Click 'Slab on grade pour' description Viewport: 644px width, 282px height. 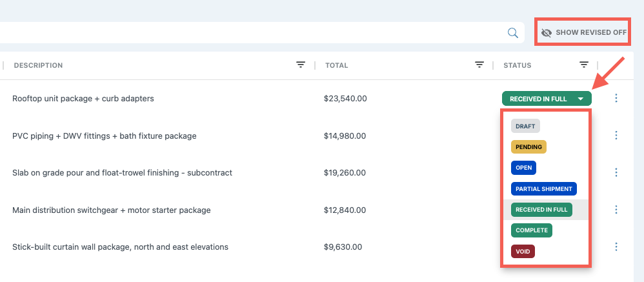click(123, 173)
